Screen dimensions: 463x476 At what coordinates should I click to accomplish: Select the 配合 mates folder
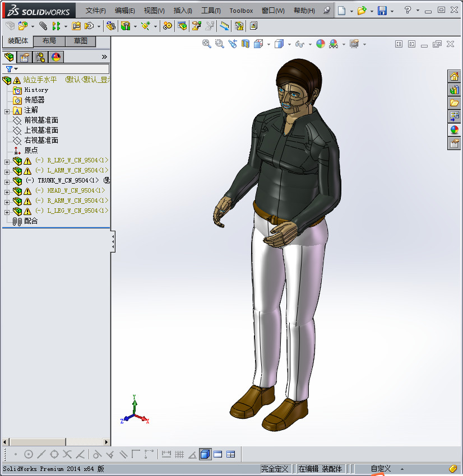tap(31, 221)
